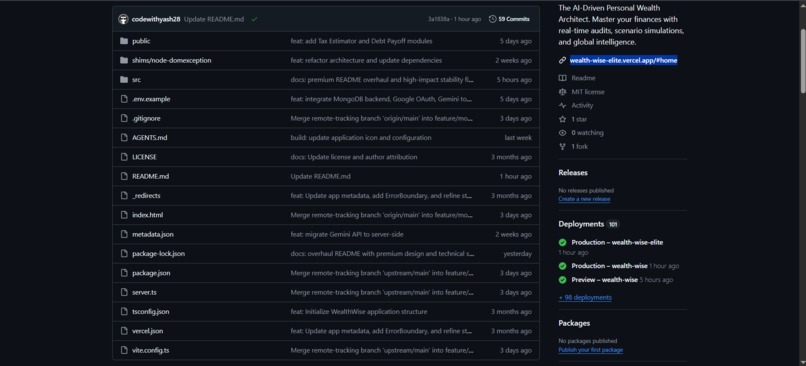
Task: Click the public folder icon
Action: 123,41
